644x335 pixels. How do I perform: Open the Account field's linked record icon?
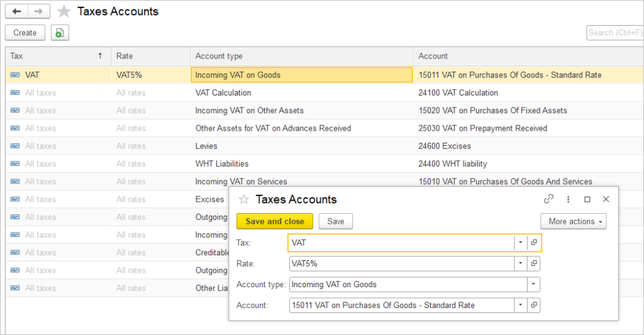pos(533,305)
